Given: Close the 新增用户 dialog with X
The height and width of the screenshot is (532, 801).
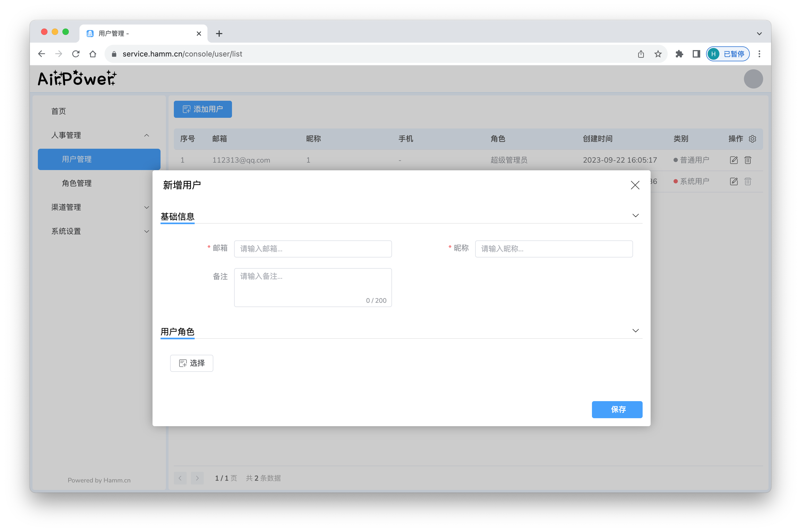Looking at the screenshot, I should (635, 185).
